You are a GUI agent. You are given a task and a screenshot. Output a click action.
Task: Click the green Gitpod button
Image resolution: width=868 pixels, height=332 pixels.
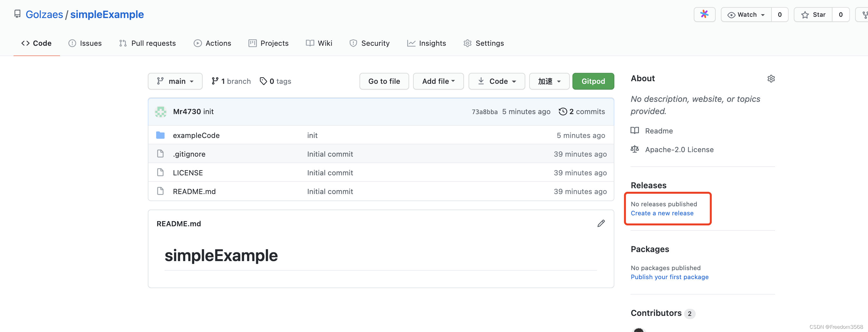(x=593, y=81)
